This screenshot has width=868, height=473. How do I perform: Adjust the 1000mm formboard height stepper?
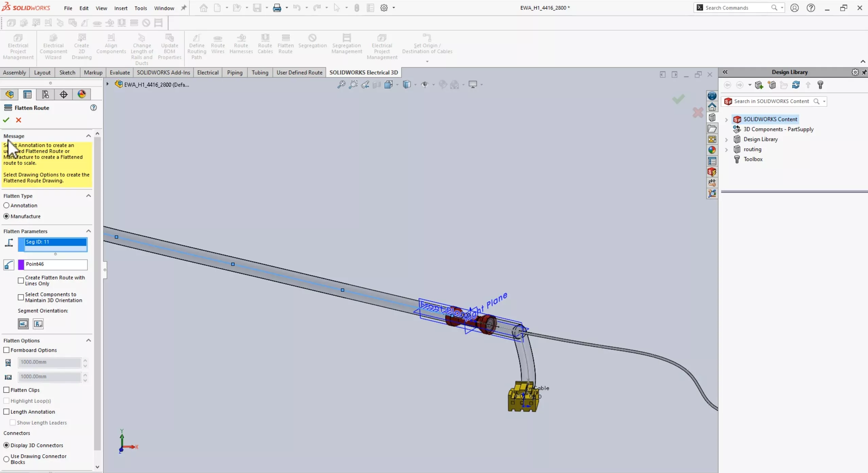click(x=85, y=376)
